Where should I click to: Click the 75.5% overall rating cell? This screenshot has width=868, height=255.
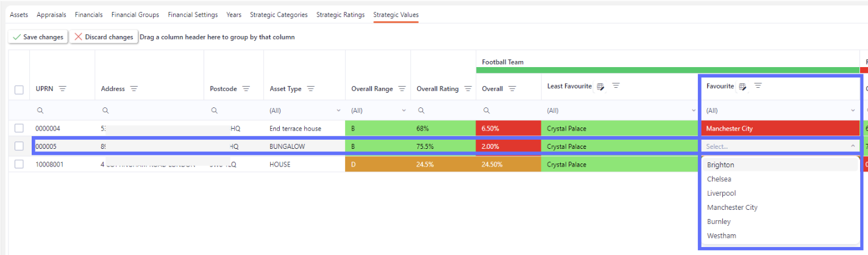coord(443,146)
